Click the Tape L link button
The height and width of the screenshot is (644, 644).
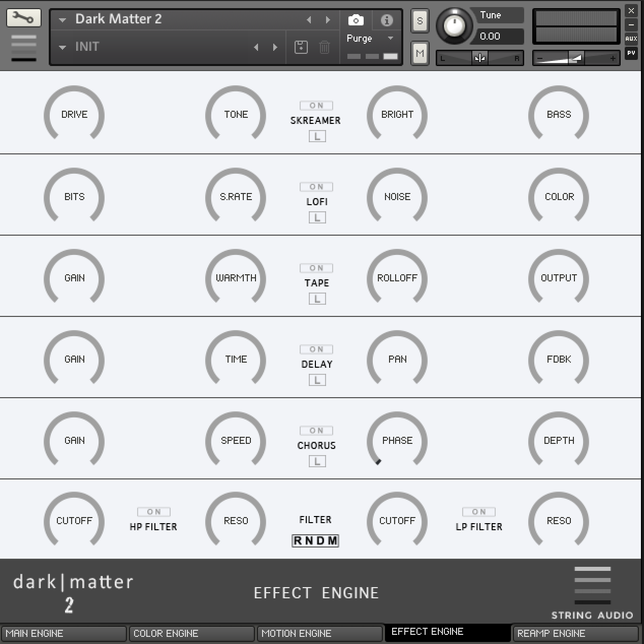click(317, 299)
